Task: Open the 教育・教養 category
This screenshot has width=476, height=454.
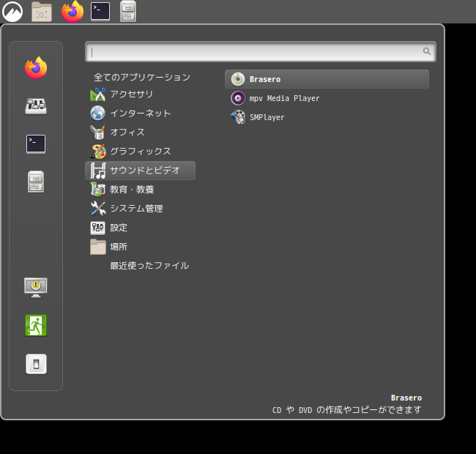Action: tap(141, 190)
